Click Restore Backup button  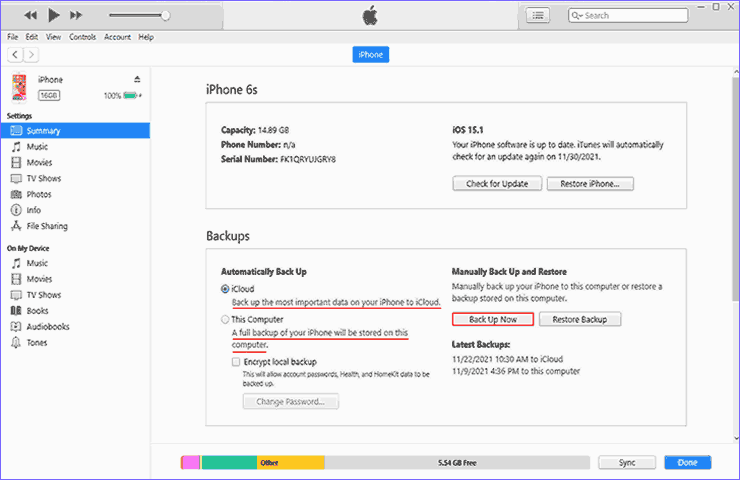[x=580, y=320]
